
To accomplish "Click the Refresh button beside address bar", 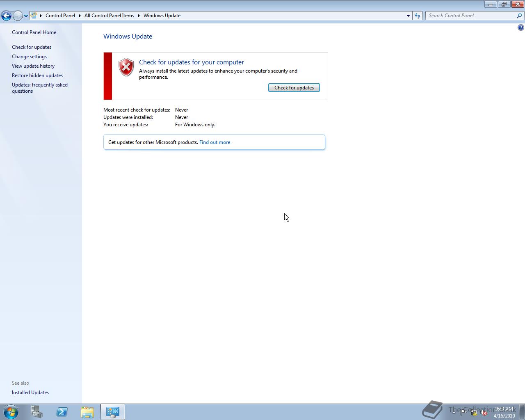I will pyautogui.click(x=418, y=16).
